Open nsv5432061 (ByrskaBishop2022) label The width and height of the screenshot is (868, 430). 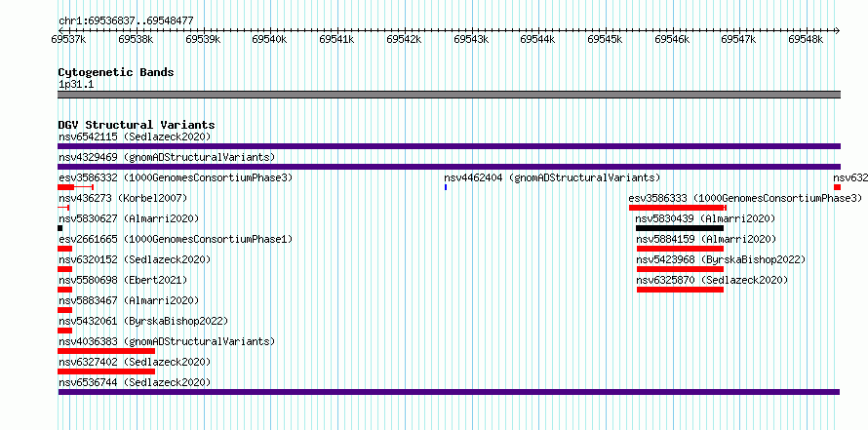[143, 321]
